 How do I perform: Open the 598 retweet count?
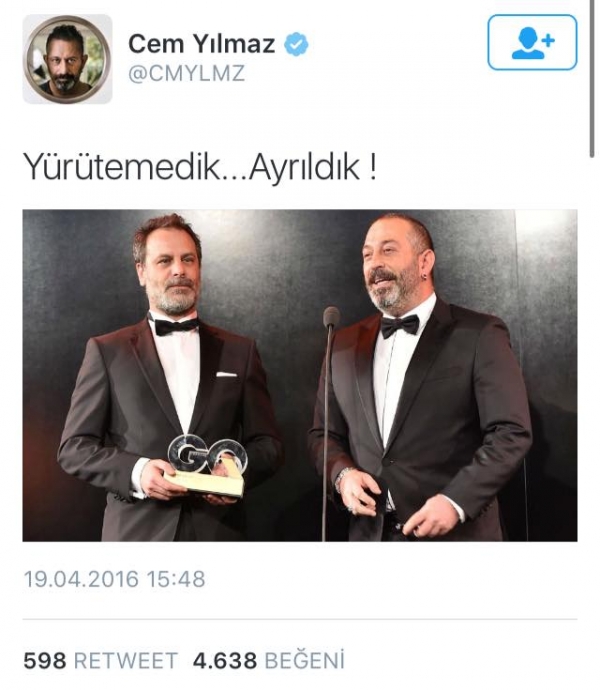pyautogui.click(x=45, y=661)
